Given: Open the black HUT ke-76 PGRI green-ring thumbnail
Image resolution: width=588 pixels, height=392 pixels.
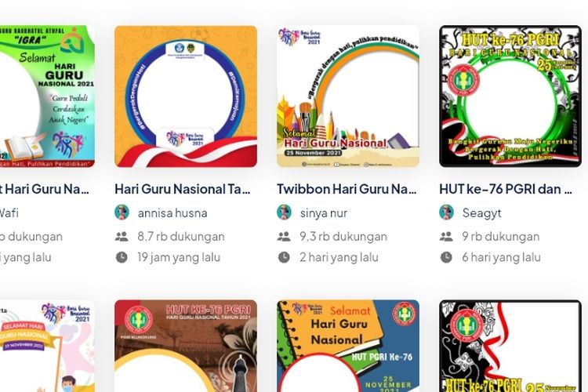Looking at the screenshot, I should 510,96.
